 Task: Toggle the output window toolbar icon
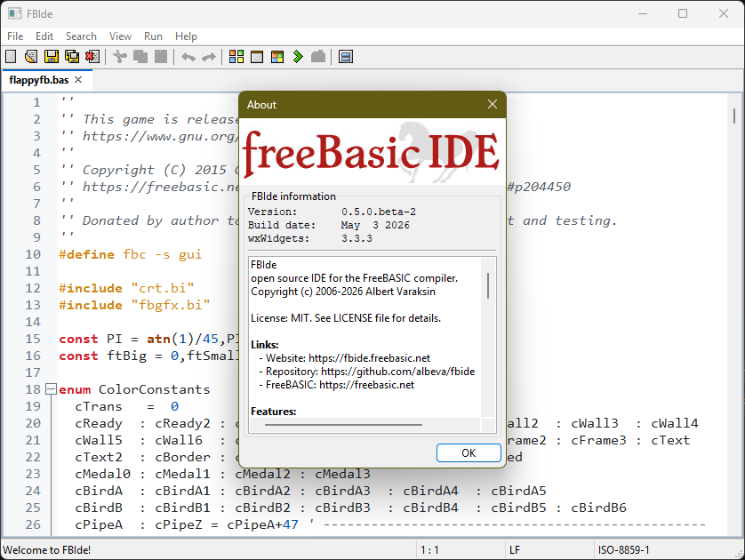pos(346,57)
